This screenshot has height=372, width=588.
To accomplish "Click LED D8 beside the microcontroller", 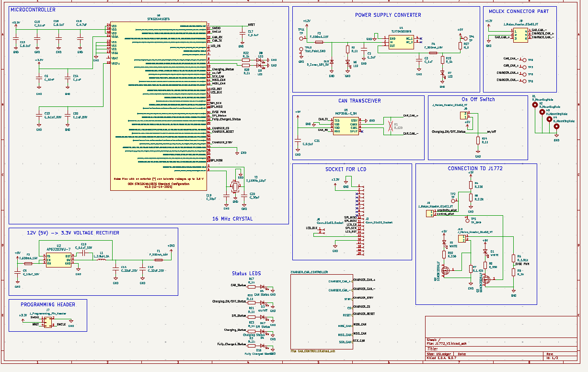I will [x=260, y=60].
